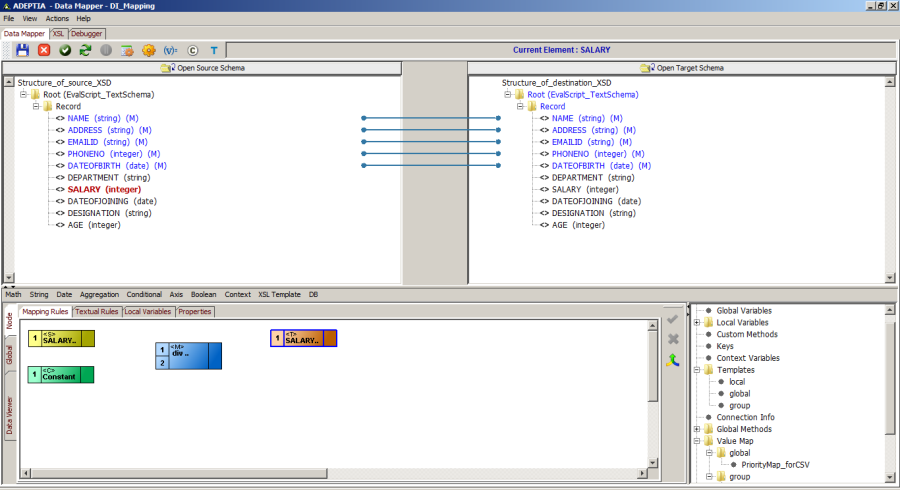The height and width of the screenshot is (490, 900).
Task: Click the green checkmark validate icon
Action: (x=65, y=49)
